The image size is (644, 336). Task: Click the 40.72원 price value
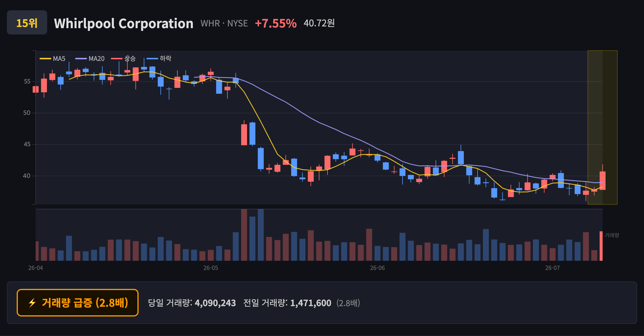click(x=319, y=23)
